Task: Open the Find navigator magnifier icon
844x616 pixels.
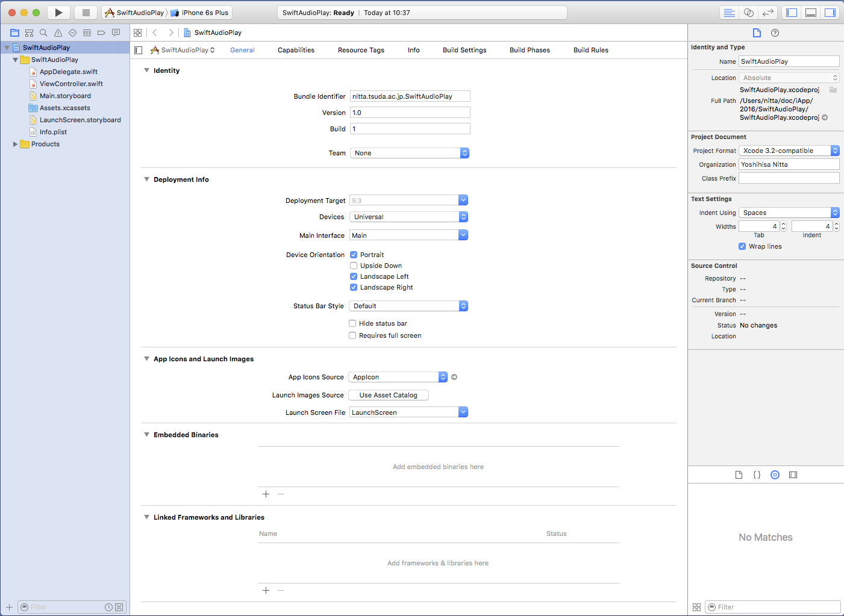Action: click(43, 33)
